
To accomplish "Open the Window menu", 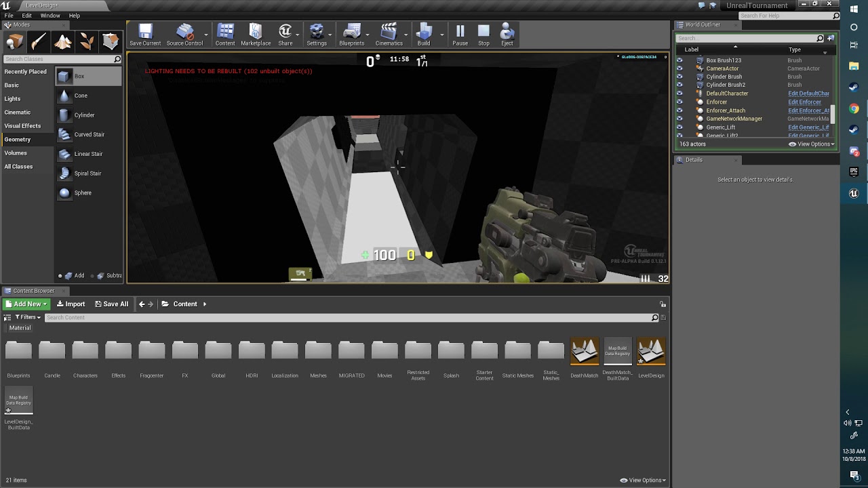I will coord(50,16).
